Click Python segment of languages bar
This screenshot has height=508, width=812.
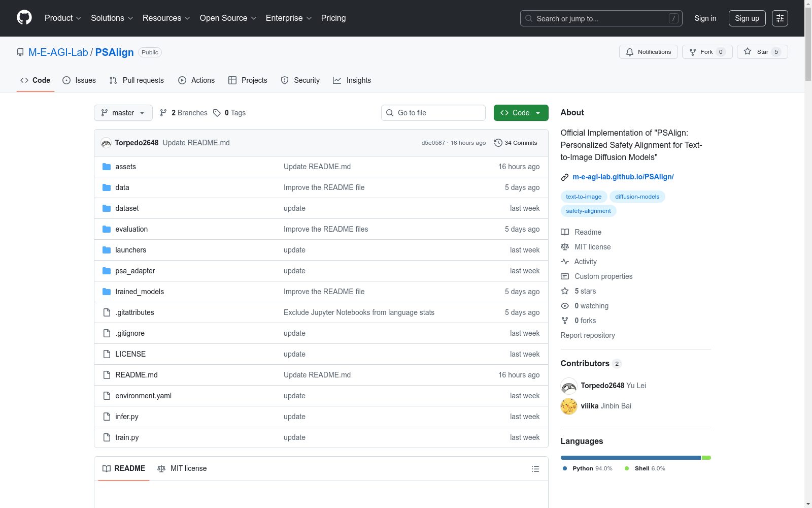point(631,458)
